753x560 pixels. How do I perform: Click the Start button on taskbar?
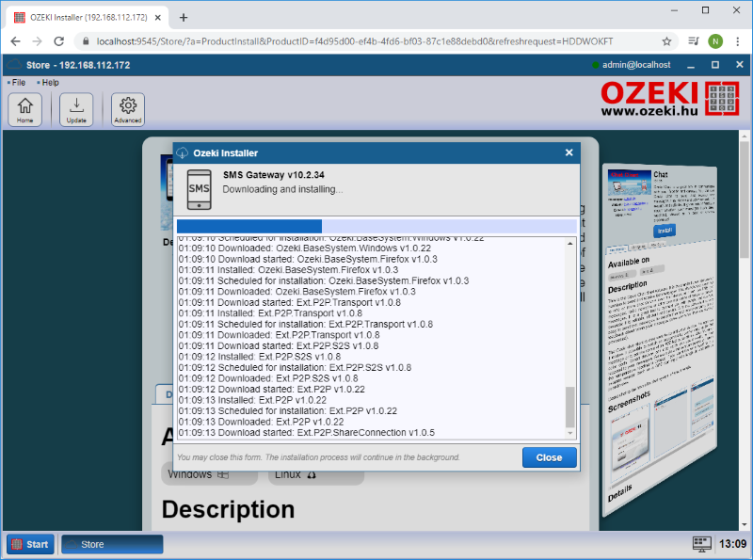(31, 544)
